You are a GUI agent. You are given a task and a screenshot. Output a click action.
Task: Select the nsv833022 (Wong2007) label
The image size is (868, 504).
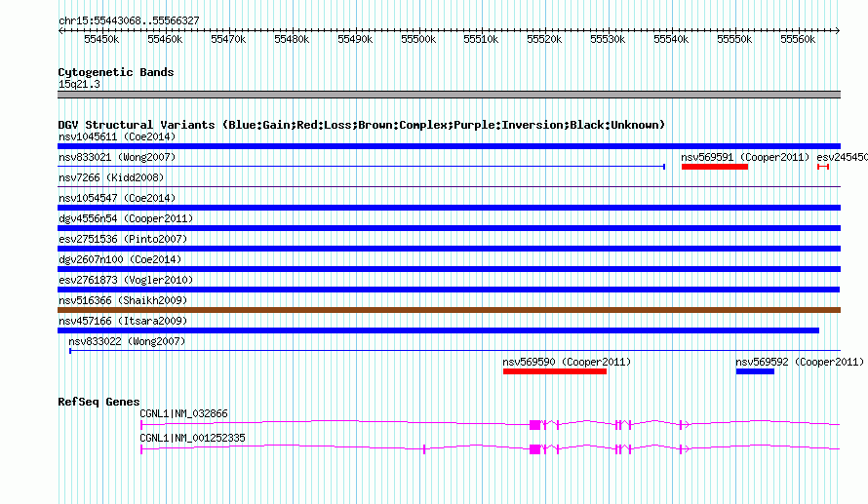[x=127, y=341]
